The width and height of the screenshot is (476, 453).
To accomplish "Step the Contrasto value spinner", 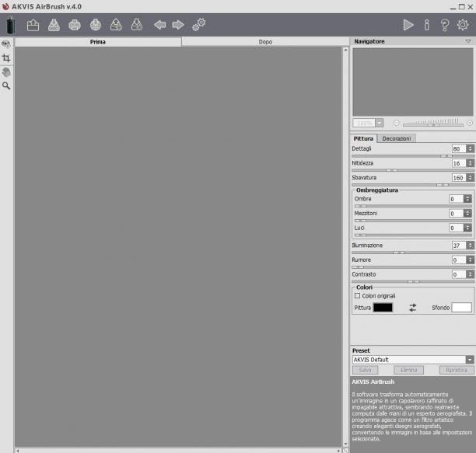I will [471, 274].
